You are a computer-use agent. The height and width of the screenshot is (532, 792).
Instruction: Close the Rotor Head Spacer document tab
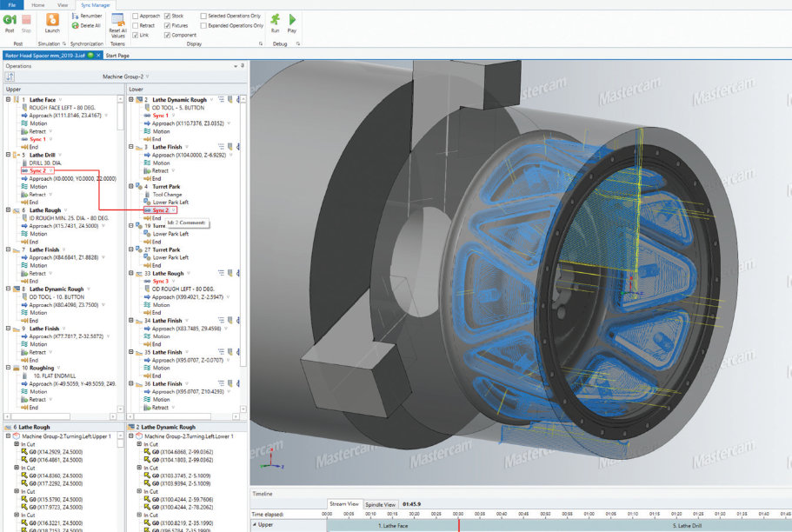tap(98, 55)
